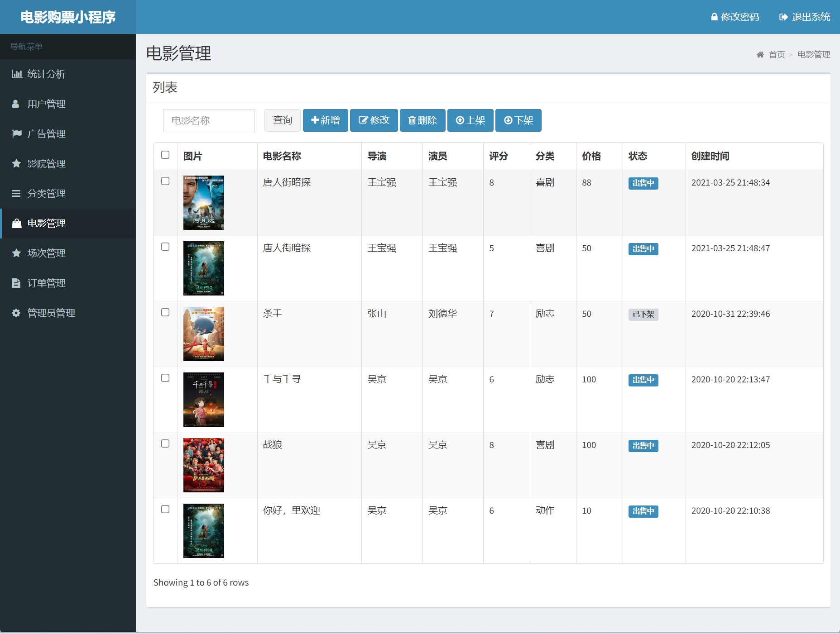Click the home icon in the breadcrumb
Viewport: 840px width, 634px height.
[x=760, y=54]
